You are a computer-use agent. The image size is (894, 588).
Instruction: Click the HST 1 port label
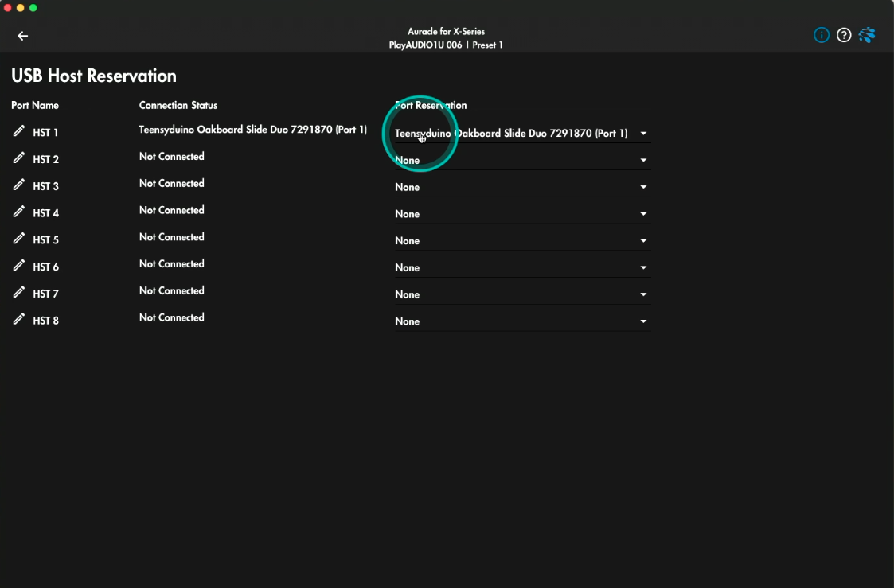(x=45, y=133)
